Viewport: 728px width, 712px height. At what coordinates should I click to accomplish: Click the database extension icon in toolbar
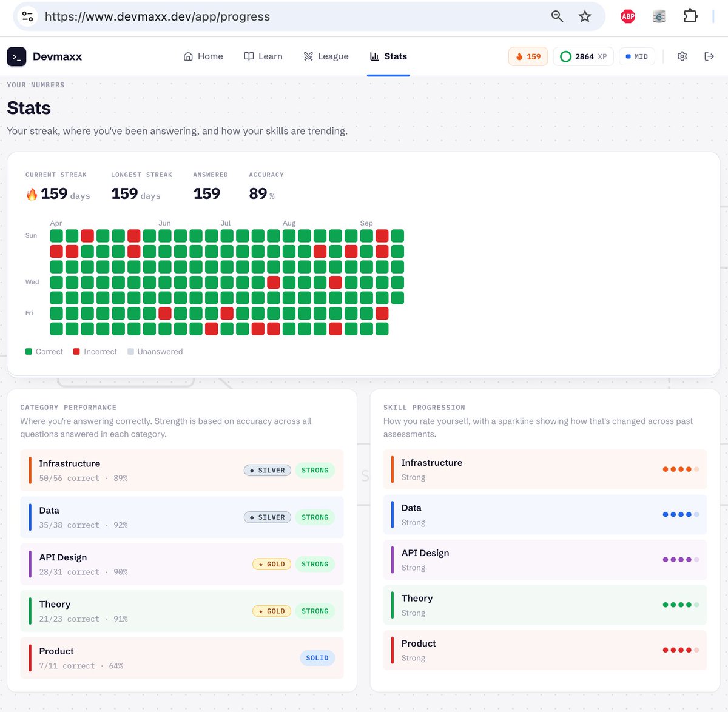(659, 16)
